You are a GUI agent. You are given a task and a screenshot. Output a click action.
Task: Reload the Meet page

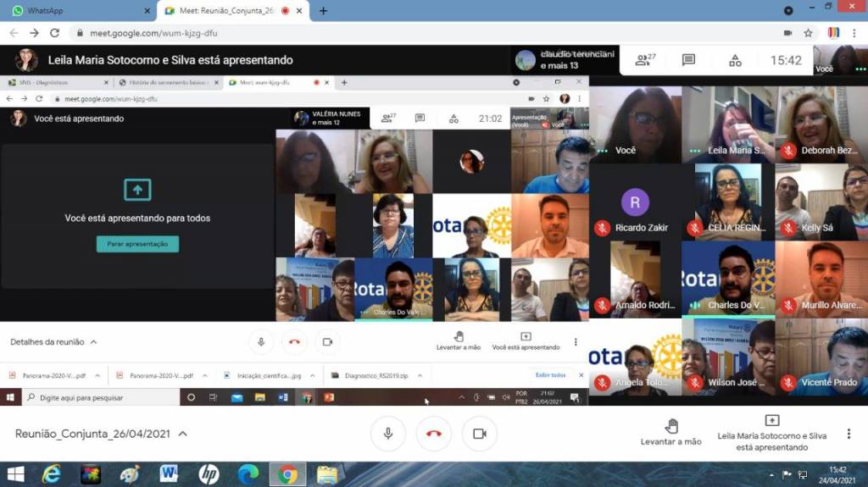point(55,33)
